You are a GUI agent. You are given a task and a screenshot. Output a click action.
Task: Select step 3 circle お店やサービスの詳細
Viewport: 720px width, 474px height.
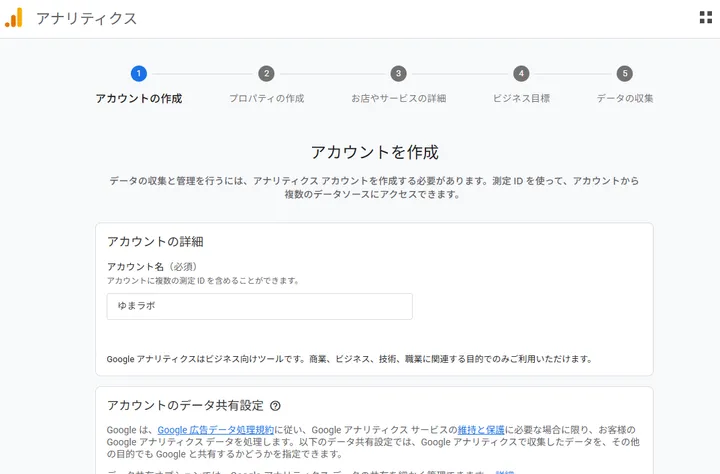399,73
